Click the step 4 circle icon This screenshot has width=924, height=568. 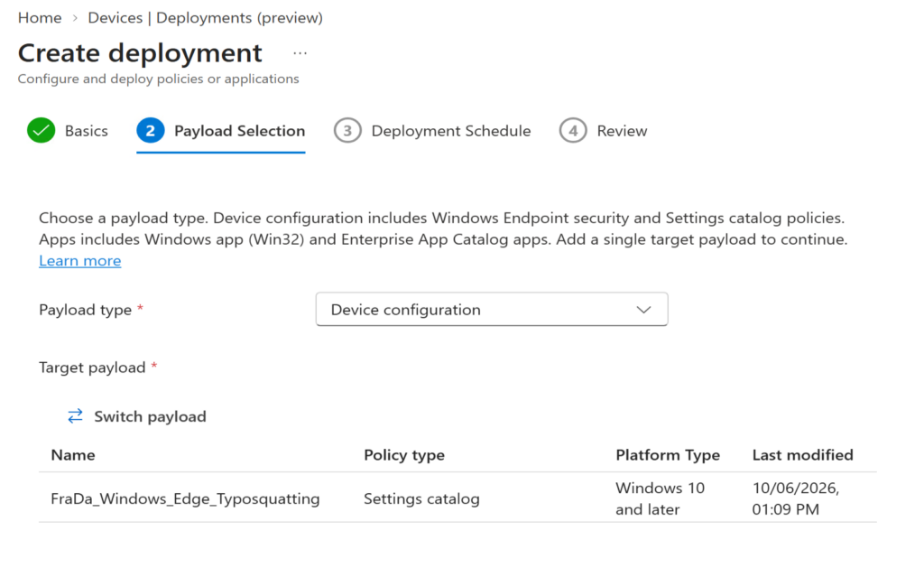[x=573, y=130]
